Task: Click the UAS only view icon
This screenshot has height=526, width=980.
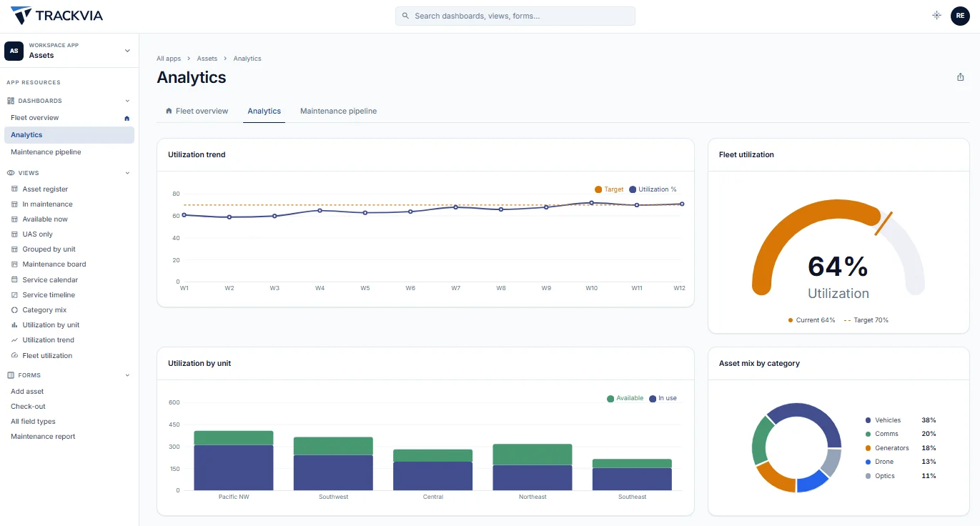Action: pos(14,234)
